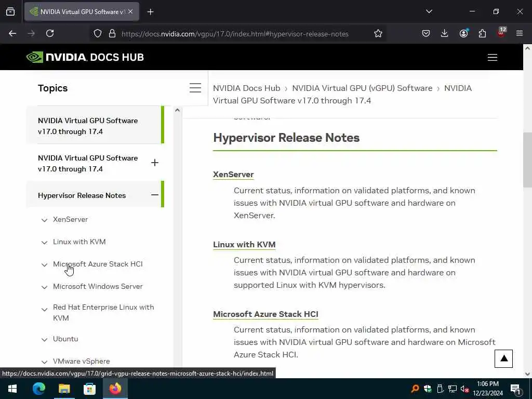Expand the Ubuntu chevron in sidebar

point(44,340)
